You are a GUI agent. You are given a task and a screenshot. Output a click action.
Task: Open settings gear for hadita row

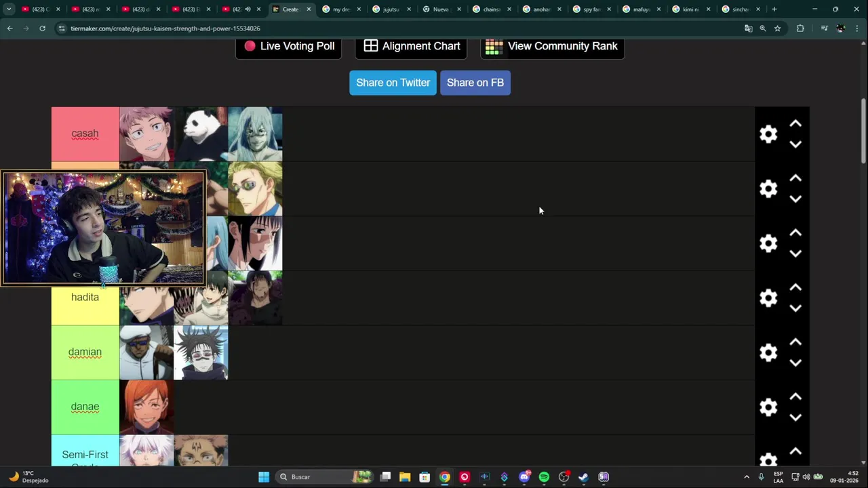coord(768,298)
